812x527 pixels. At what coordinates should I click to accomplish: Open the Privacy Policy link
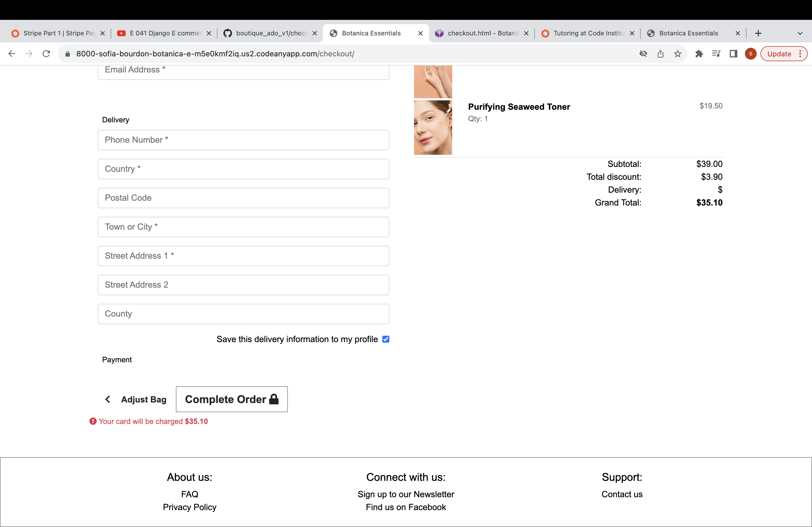coord(189,507)
